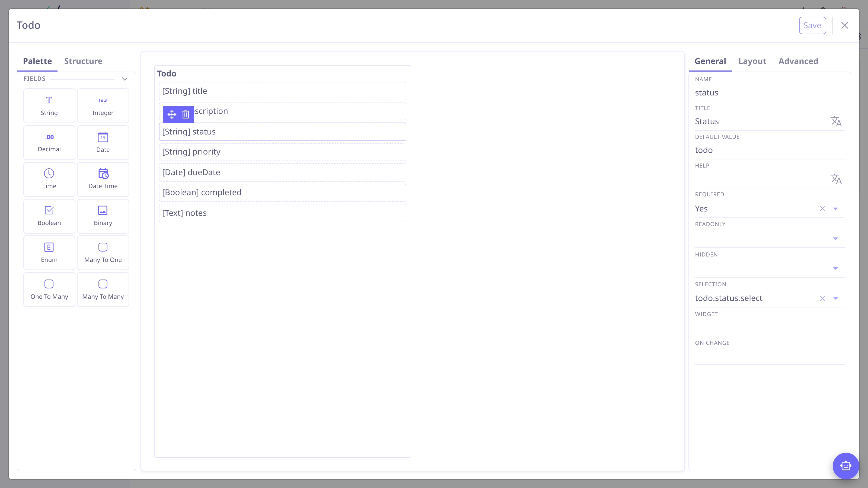
Task: Click the move handle icon on field
Action: click(x=172, y=114)
